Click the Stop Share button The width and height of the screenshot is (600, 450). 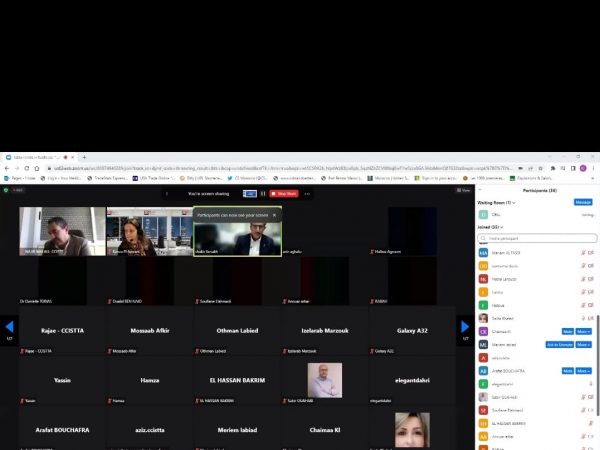coord(284,194)
